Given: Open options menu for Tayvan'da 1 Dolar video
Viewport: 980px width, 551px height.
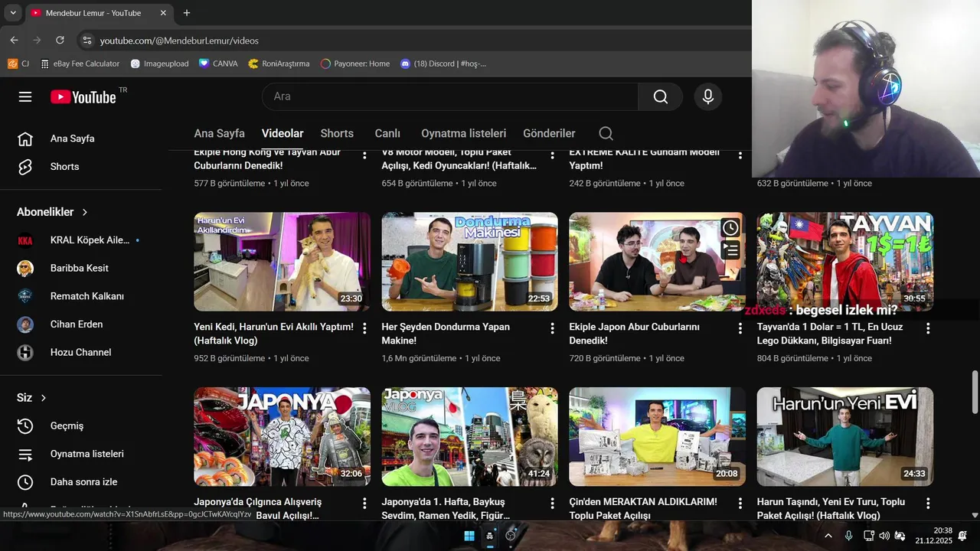Looking at the screenshot, I should click(928, 328).
